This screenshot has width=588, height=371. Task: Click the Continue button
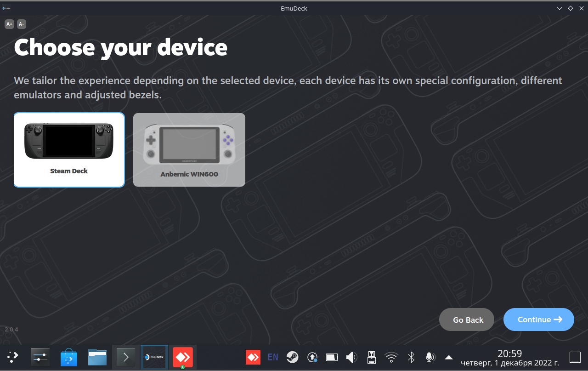click(x=539, y=320)
